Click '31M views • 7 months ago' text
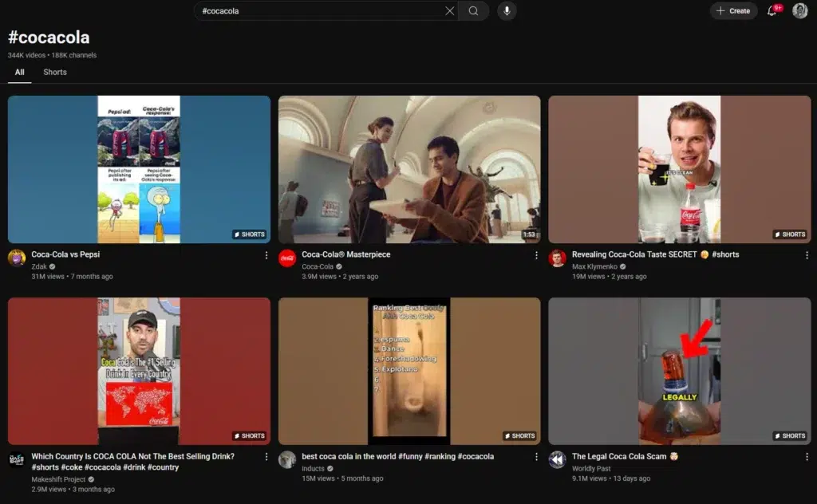The width and height of the screenshot is (817, 504). [x=72, y=277]
